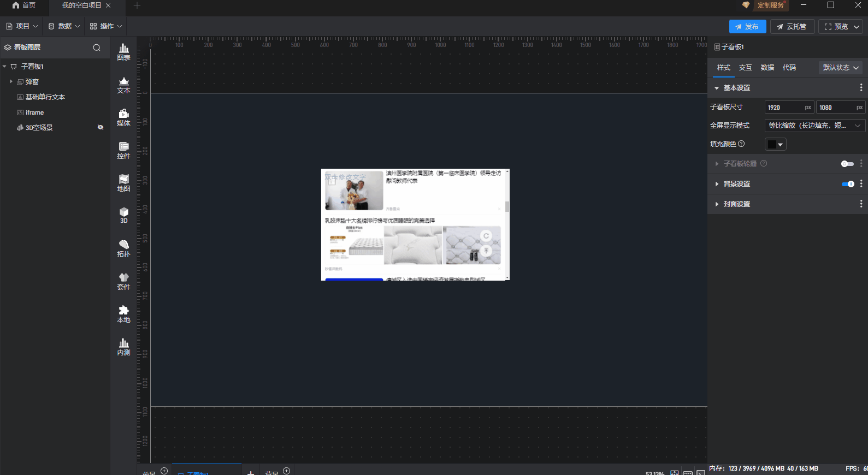Open the 预览 preview dropdown
The width and height of the screenshot is (868, 475).
(x=857, y=26)
